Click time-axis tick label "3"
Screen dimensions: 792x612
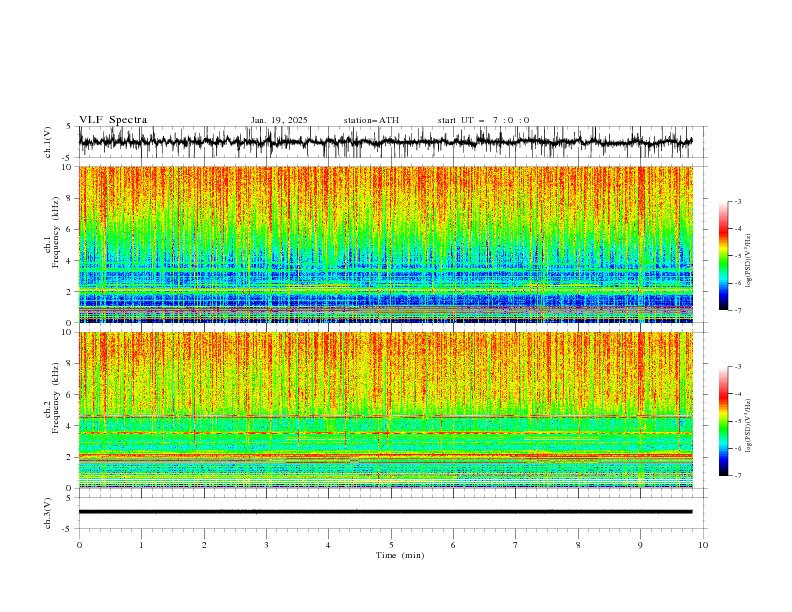tap(266, 545)
